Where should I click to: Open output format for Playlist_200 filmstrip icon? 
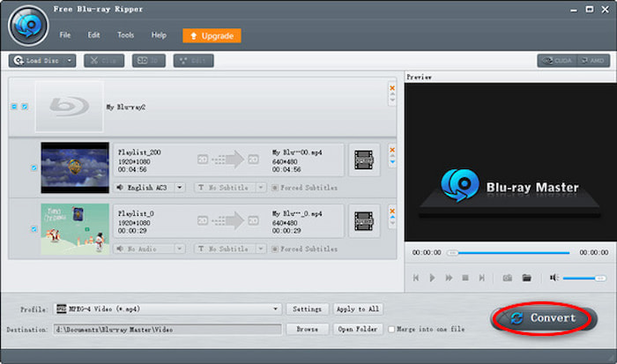tap(364, 160)
